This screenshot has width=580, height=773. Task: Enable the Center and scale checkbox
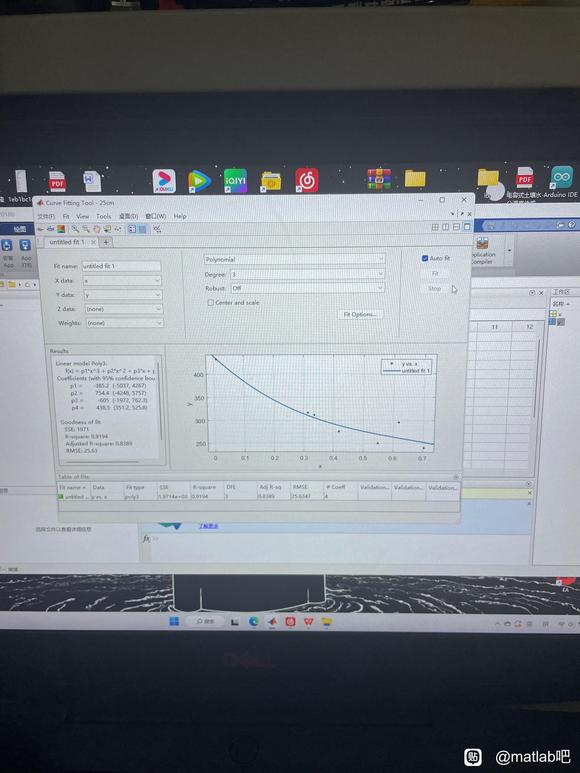210,303
